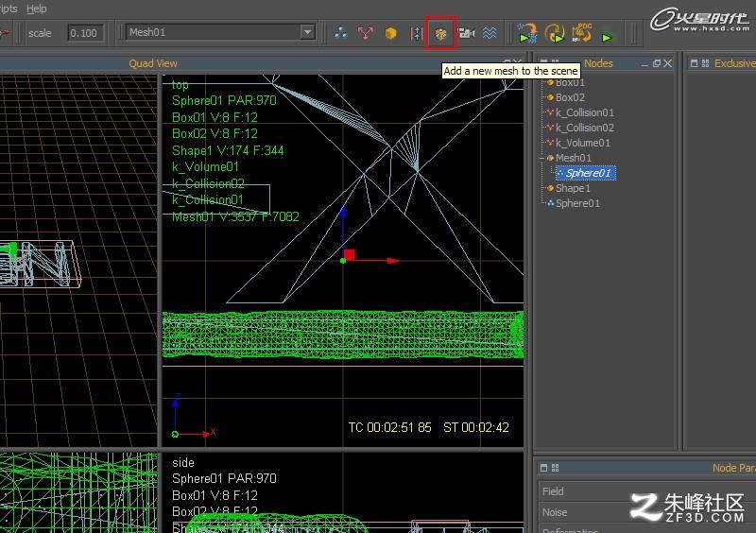Click the 'side' viewport label
756x533 pixels.
tap(183, 462)
